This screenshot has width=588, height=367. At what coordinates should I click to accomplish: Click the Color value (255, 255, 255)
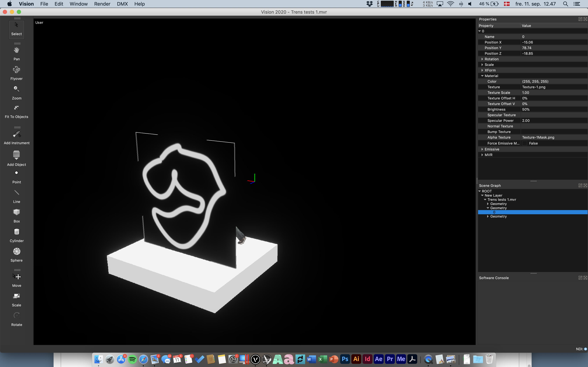[535, 81]
